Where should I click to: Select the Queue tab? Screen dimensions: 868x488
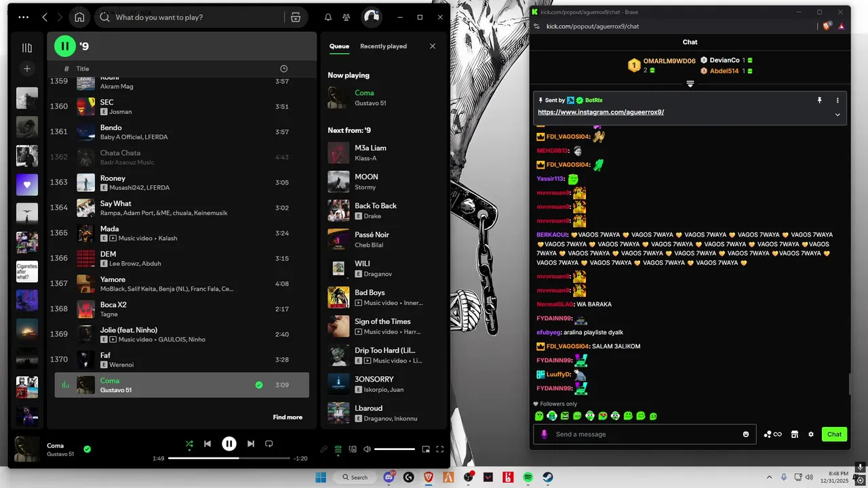pos(339,46)
